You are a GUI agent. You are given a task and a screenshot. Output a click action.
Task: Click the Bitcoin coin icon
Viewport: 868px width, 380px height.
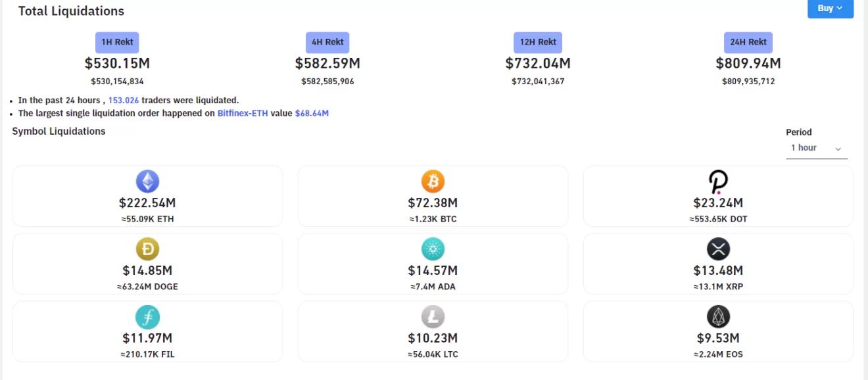[x=433, y=181]
